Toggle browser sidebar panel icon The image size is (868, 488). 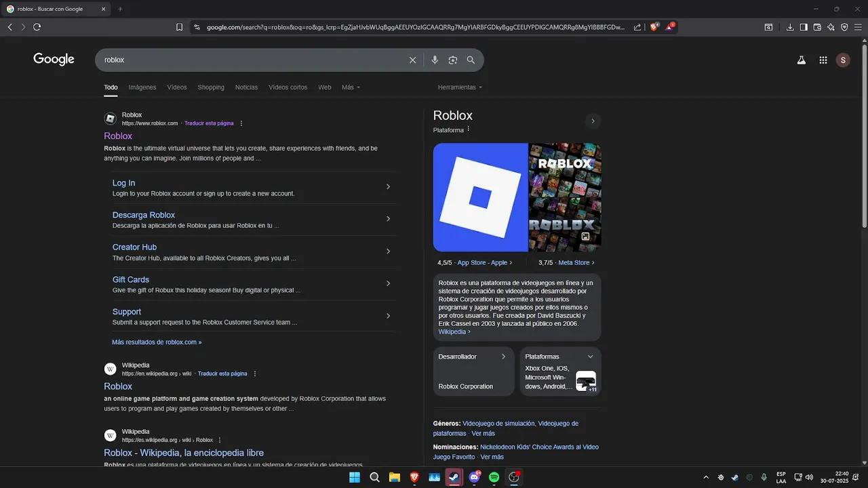point(804,27)
